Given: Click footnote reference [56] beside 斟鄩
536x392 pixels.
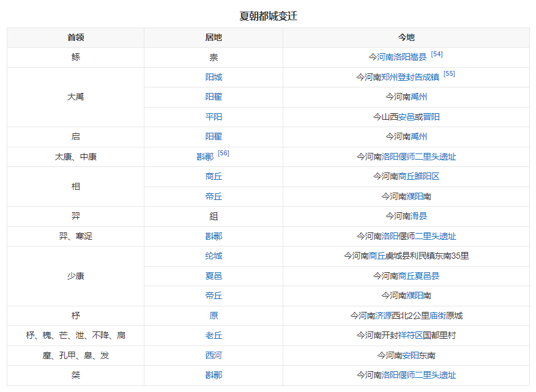Looking at the screenshot, I should 222,154.
